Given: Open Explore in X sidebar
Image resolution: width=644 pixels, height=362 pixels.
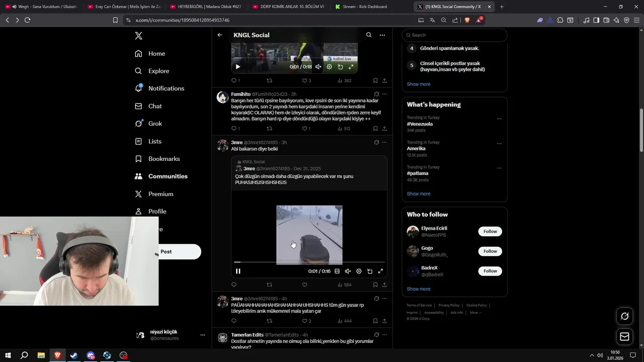Looking at the screenshot, I should [x=152, y=71].
